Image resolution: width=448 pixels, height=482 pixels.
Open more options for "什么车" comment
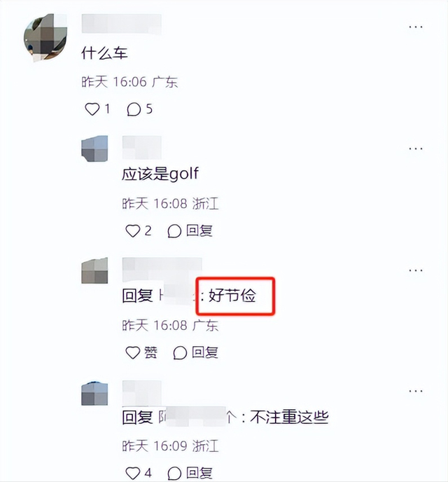click(x=416, y=27)
